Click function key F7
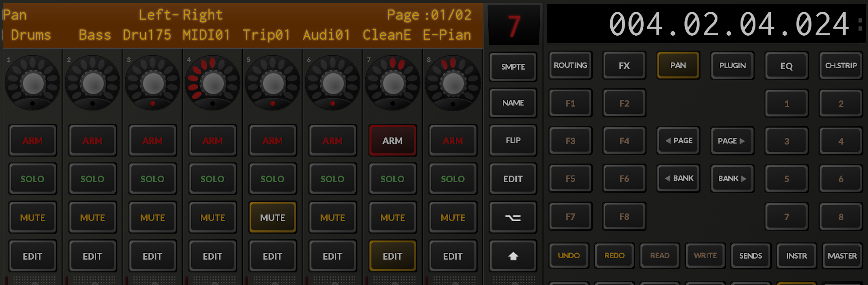 pos(570,216)
